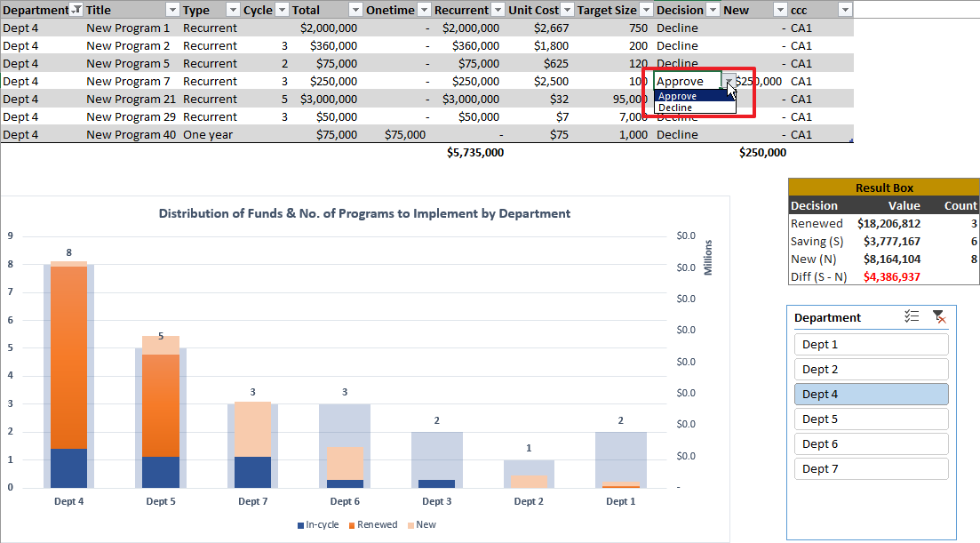980x543 pixels.
Task: Clear the Department slicer filter
Action: tap(938, 316)
